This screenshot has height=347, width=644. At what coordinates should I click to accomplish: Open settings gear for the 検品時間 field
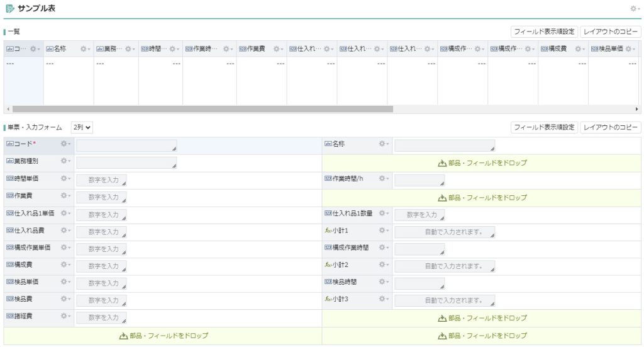pyautogui.click(x=383, y=282)
